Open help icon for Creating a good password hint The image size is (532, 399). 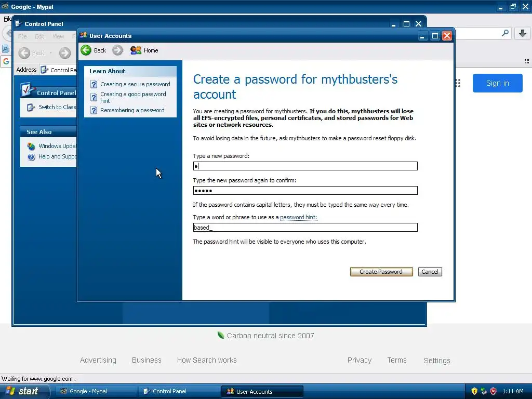[94, 97]
